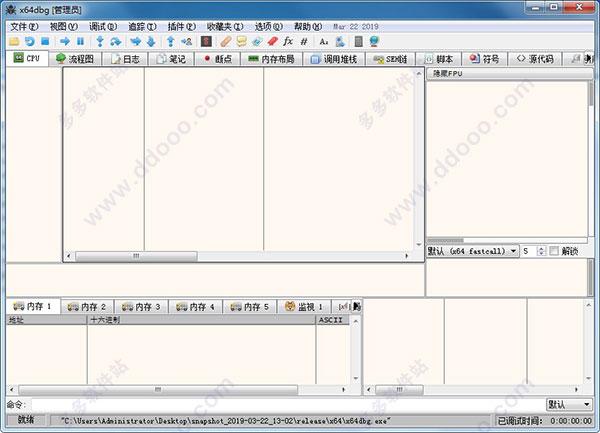
Task: Select the 内存 4 dump tab
Action: 196,307
